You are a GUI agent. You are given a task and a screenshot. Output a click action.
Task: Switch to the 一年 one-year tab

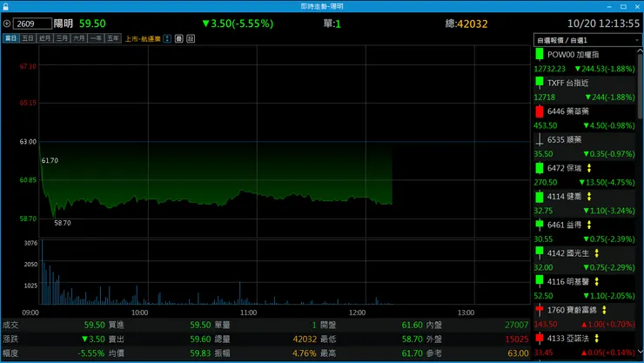[96, 38]
